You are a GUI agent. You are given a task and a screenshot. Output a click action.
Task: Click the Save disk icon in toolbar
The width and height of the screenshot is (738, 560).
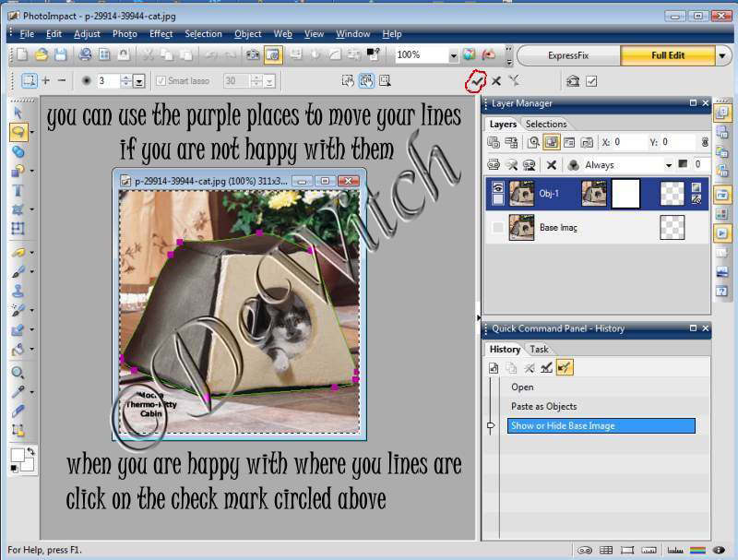tap(60, 55)
